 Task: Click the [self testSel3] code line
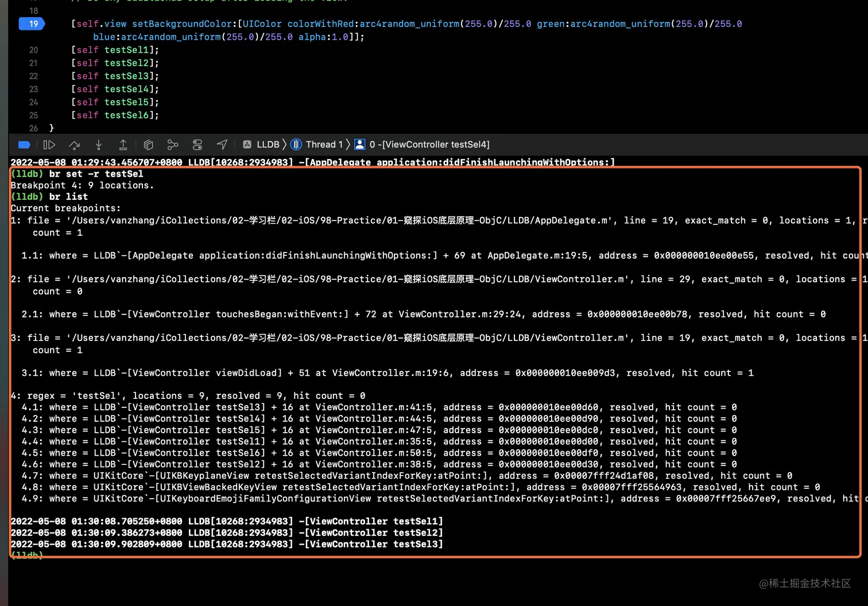(x=115, y=76)
